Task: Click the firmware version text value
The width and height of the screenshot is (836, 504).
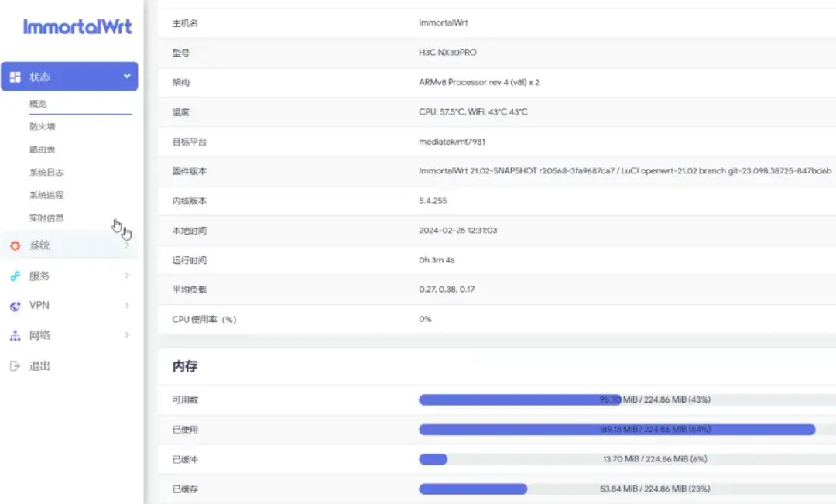Action: coord(625,171)
